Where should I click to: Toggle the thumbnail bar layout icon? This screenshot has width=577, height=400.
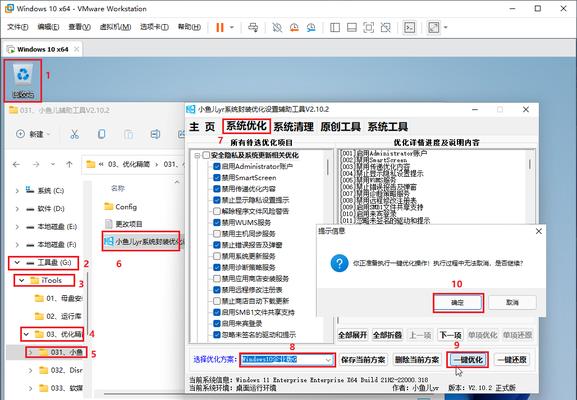click(x=352, y=27)
